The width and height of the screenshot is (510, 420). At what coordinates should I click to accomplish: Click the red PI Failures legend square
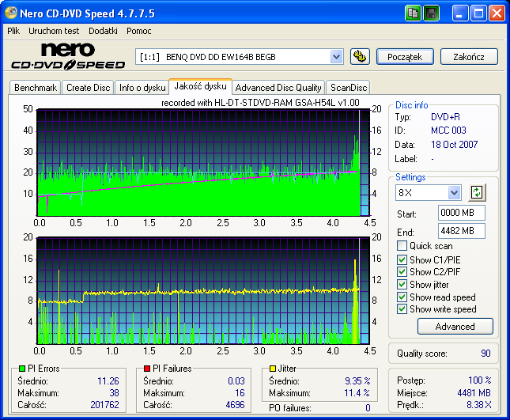click(146, 369)
